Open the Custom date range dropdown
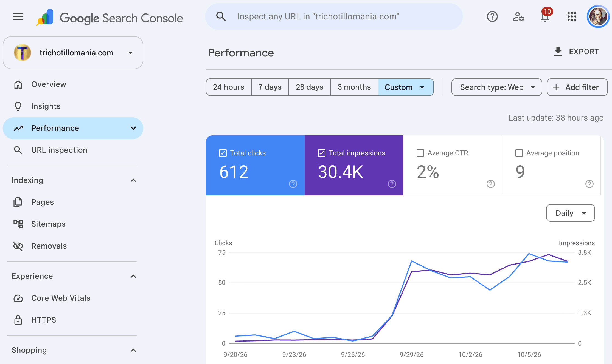This screenshot has width=612, height=364. (406, 87)
